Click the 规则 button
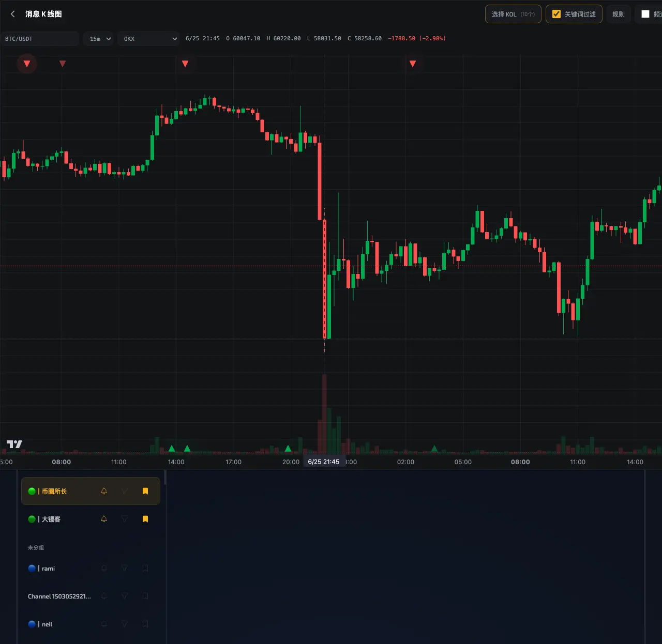This screenshot has width=662, height=644. click(618, 14)
